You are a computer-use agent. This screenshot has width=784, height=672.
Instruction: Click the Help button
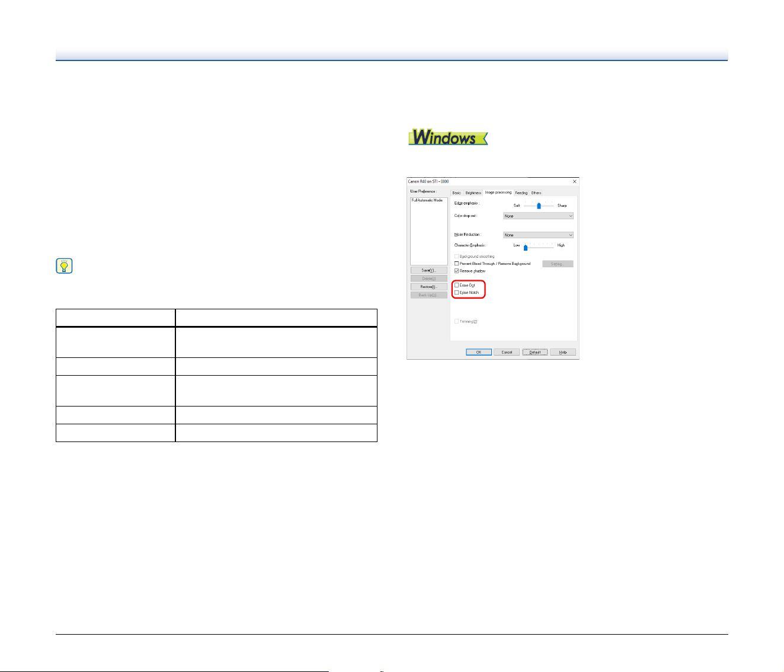click(x=563, y=352)
